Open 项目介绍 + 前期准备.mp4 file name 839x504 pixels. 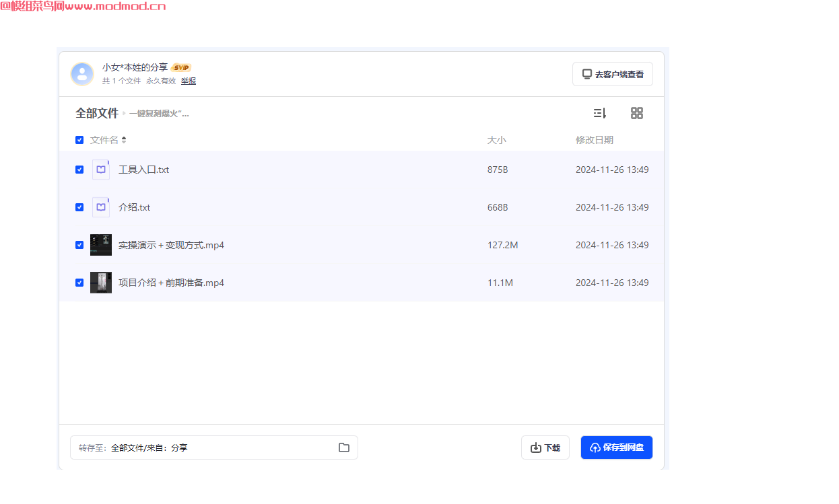point(171,283)
